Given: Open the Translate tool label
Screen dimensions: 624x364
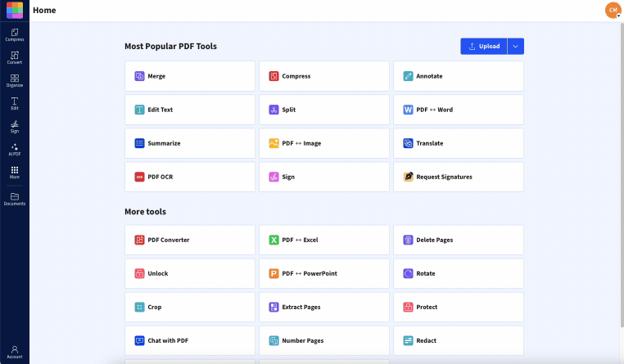Looking at the screenshot, I should [430, 143].
